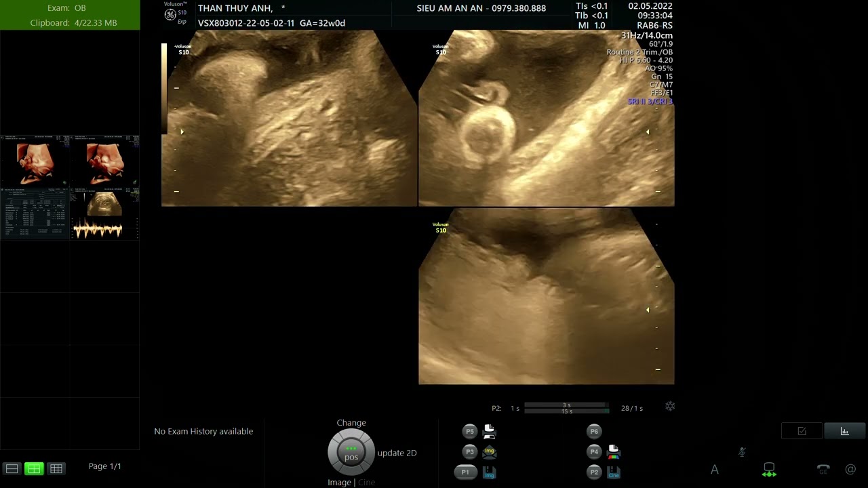
Task: Toggle the muted microphone icon
Action: (742, 452)
